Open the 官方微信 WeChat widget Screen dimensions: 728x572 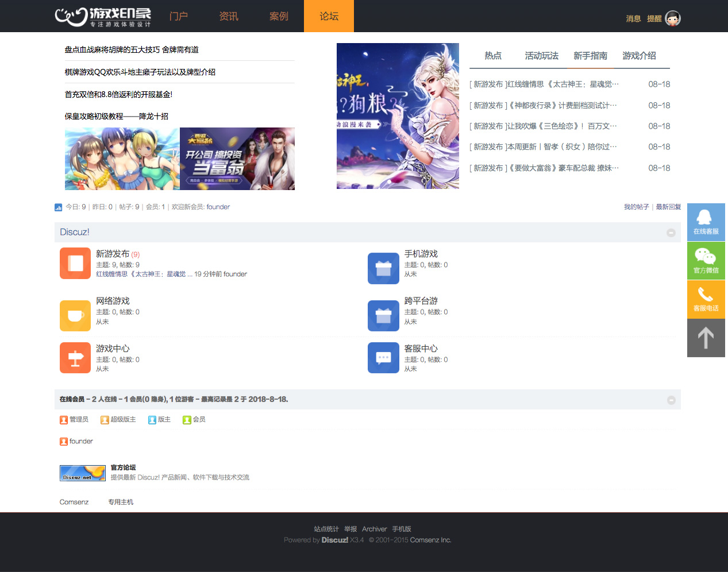[706, 260]
